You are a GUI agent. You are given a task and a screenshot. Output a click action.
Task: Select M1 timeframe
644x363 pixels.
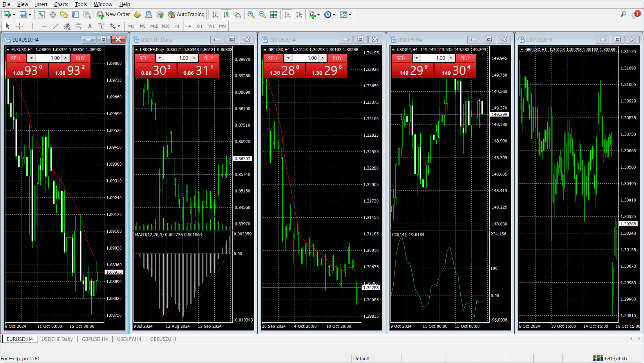coord(131,26)
